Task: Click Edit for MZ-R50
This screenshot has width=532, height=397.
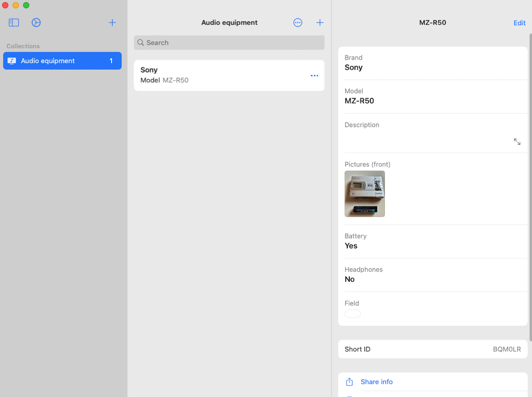Action: tap(519, 22)
